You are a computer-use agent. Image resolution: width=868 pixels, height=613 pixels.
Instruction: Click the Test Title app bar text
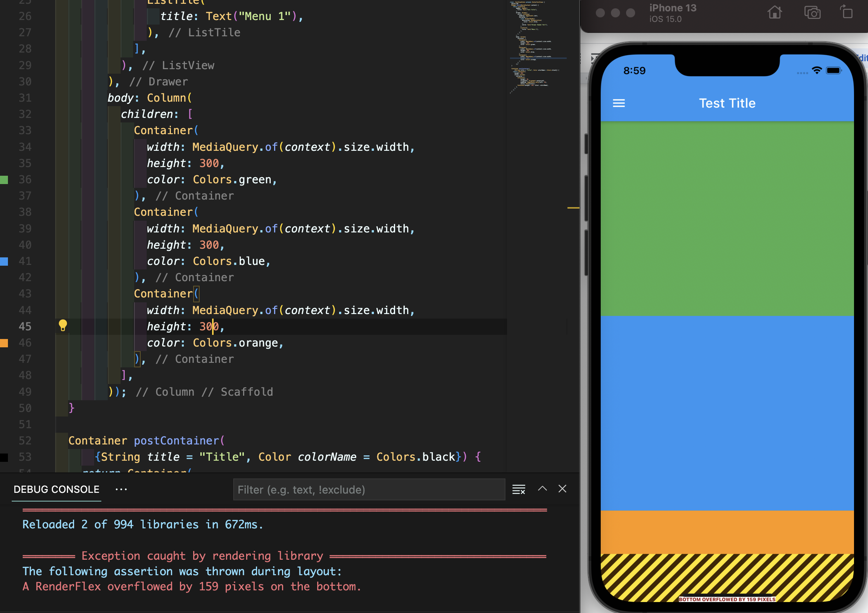pos(727,103)
